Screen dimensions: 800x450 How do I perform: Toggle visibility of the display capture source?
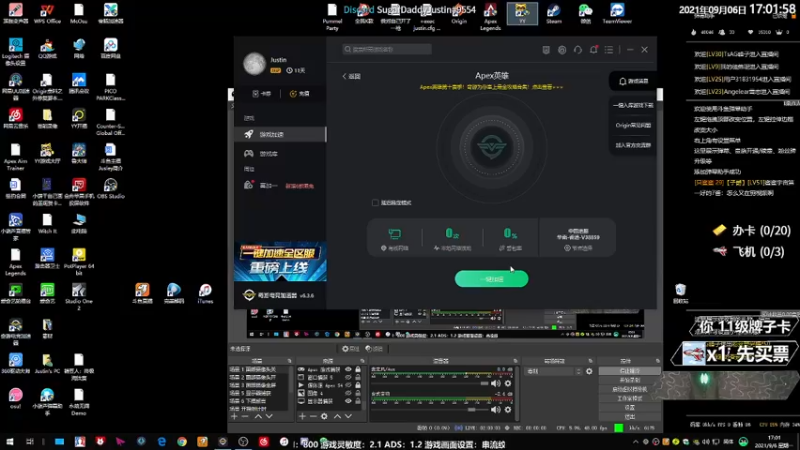pyautogui.click(x=348, y=401)
